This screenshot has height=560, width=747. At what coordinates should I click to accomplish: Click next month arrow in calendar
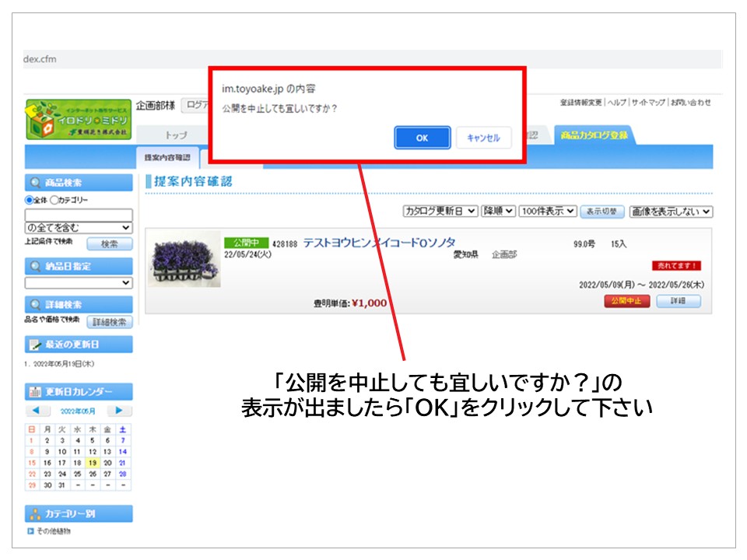click(119, 411)
